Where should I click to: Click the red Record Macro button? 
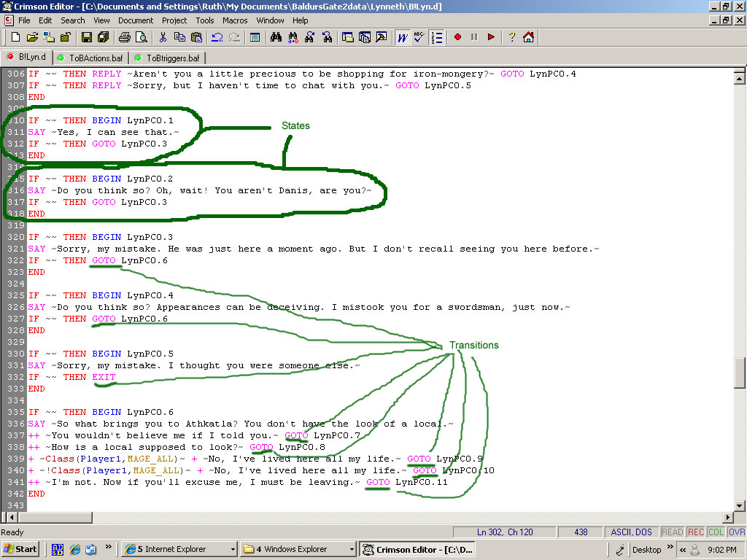[x=457, y=37]
